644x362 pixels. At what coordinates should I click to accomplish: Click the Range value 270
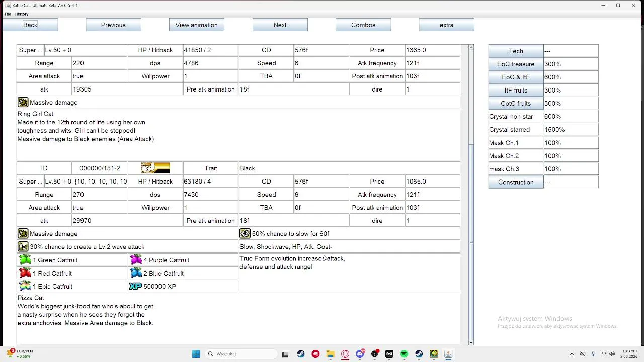[100, 195]
